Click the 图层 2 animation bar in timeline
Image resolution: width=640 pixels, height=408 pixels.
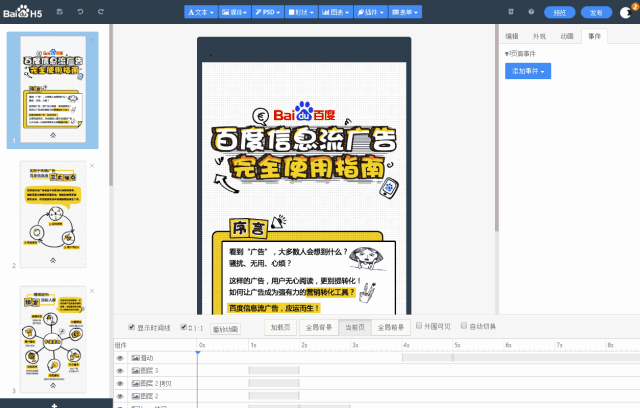[274, 396]
